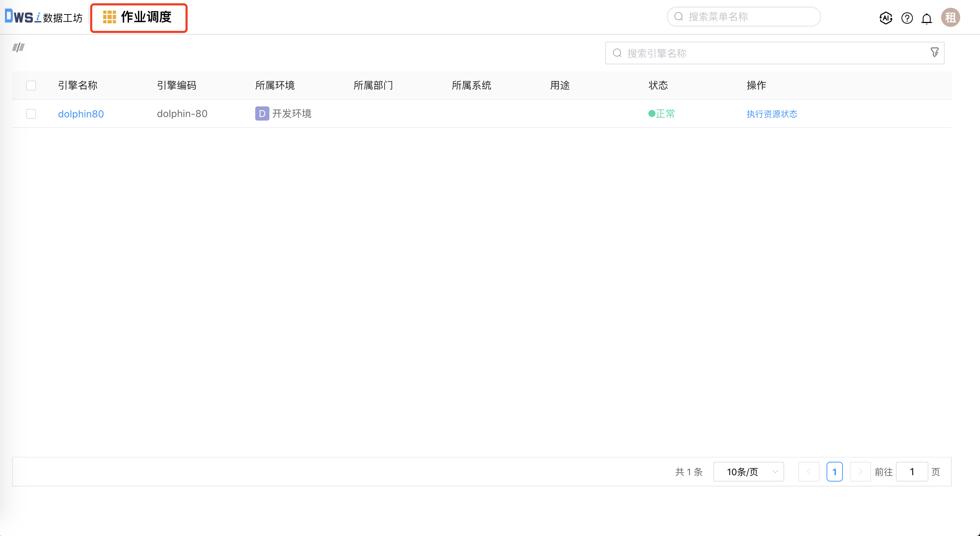Click the next page arrow
Screen dimensions: 980x536
coord(860,472)
